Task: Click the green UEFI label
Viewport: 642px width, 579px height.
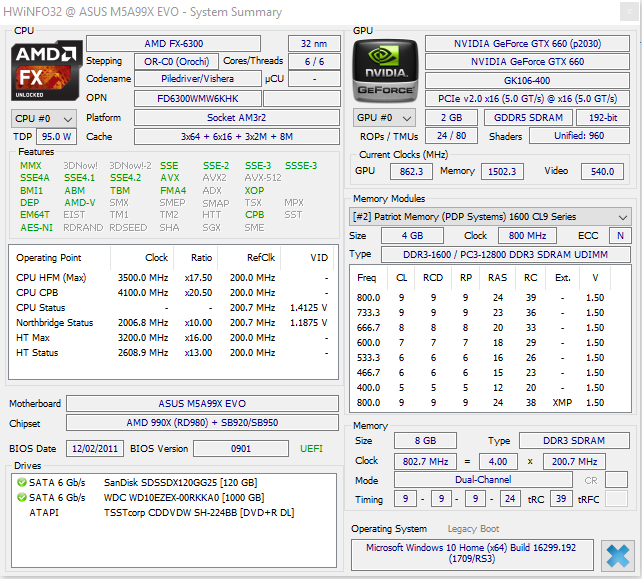Action: 311,449
